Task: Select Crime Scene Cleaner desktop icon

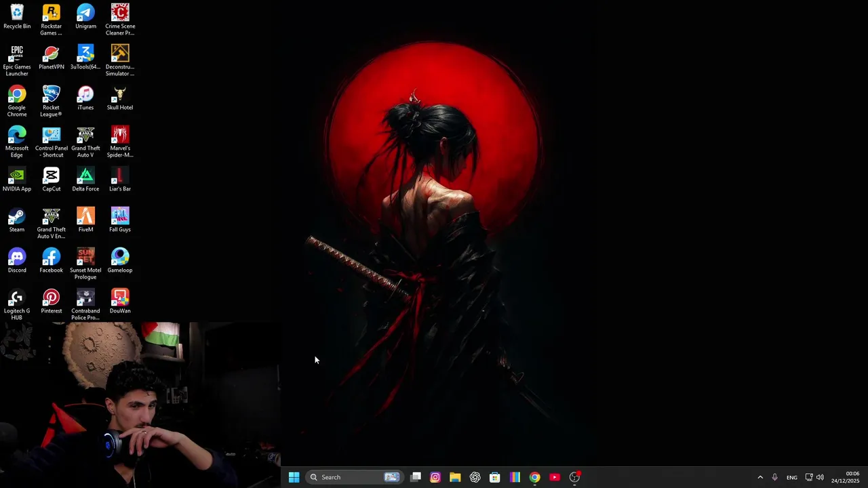Action: coord(120,20)
